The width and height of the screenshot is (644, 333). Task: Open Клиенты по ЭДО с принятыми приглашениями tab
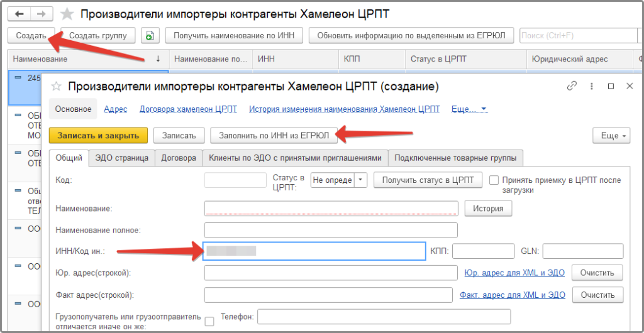pyautogui.click(x=296, y=158)
